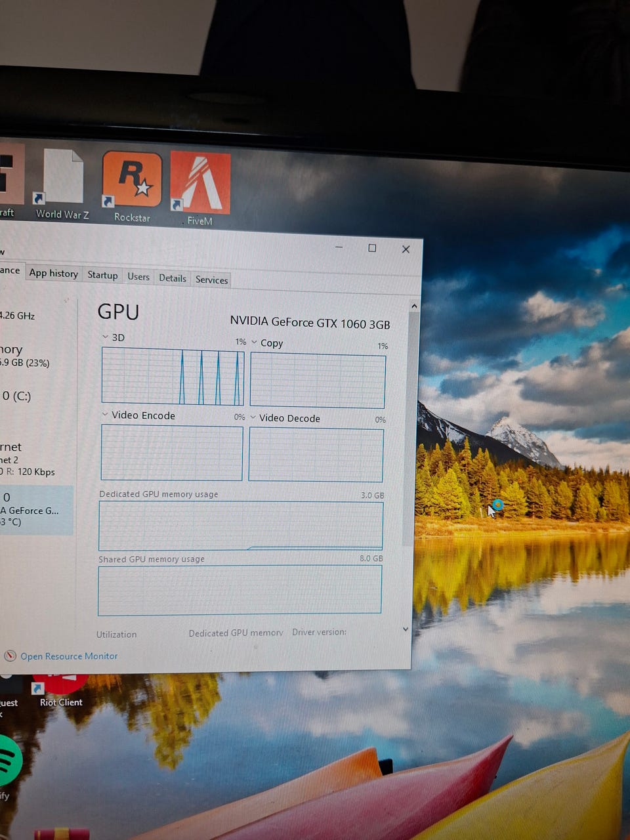Open the Riot Client desktop shortcut
This screenshot has width=630, height=840.
tap(60, 691)
